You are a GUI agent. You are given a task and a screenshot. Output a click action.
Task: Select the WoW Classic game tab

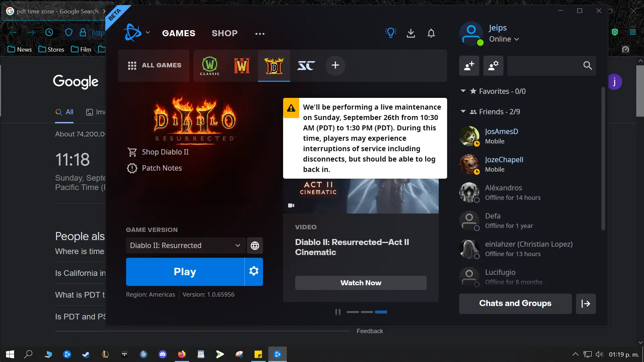pyautogui.click(x=210, y=65)
